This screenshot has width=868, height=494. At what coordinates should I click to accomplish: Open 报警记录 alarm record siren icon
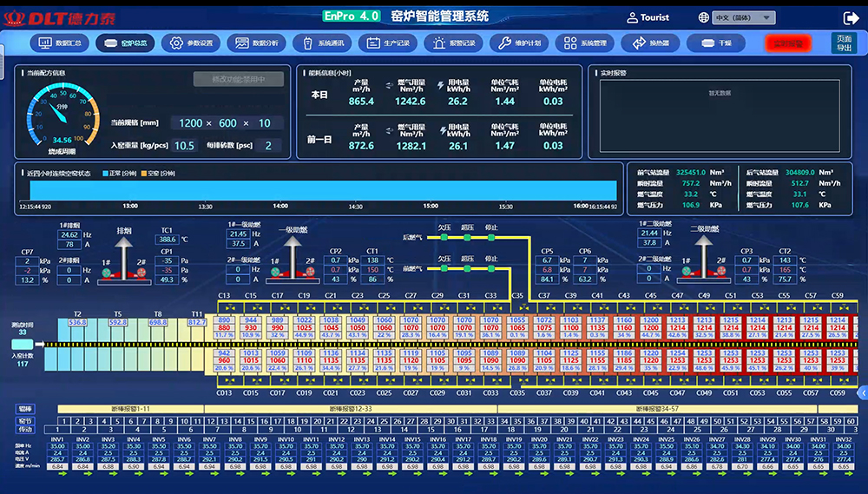[x=439, y=43]
